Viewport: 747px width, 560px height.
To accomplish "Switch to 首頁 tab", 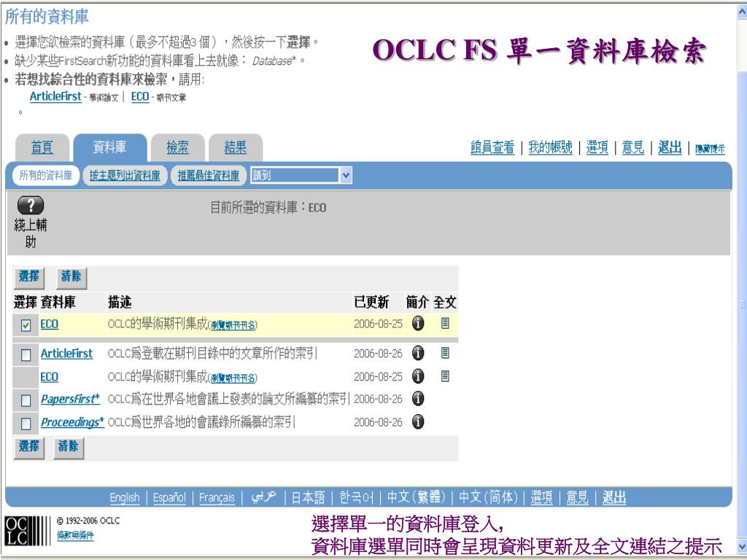I will 42,147.
